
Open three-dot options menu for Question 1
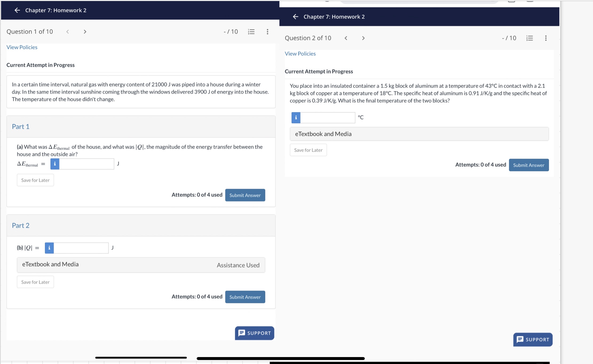[x=267, y=32]
